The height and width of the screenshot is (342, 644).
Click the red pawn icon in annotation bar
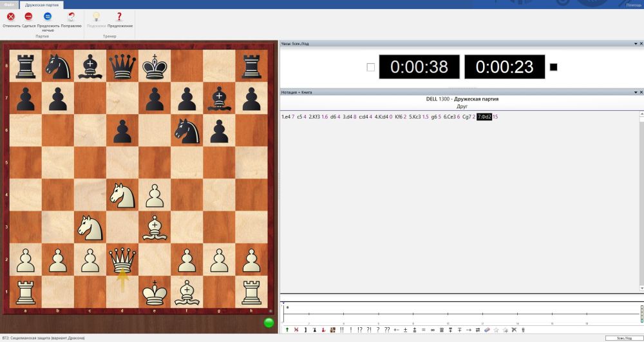(323, 330)
